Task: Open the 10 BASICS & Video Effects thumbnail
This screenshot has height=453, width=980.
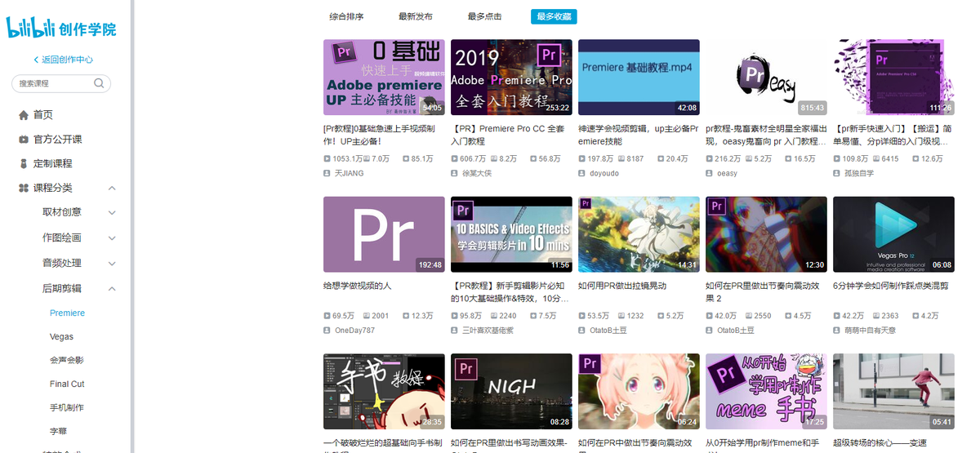Action: pyautogui.click(x=511, y=234)
